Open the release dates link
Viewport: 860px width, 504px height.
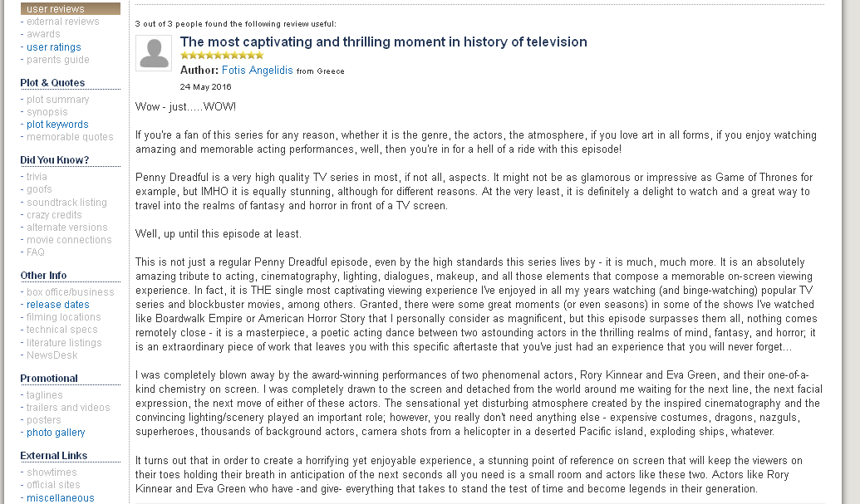[x=58, y=305]
